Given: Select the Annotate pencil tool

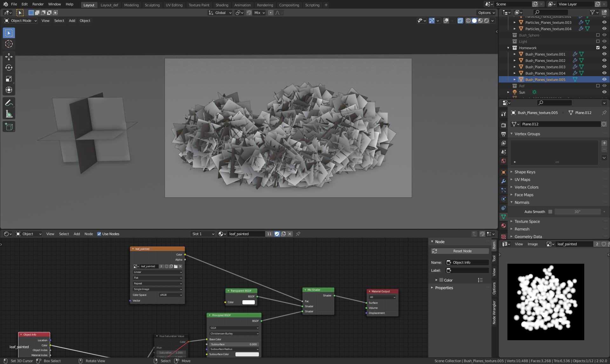Looking at the screenshot, I should [9, 103].
